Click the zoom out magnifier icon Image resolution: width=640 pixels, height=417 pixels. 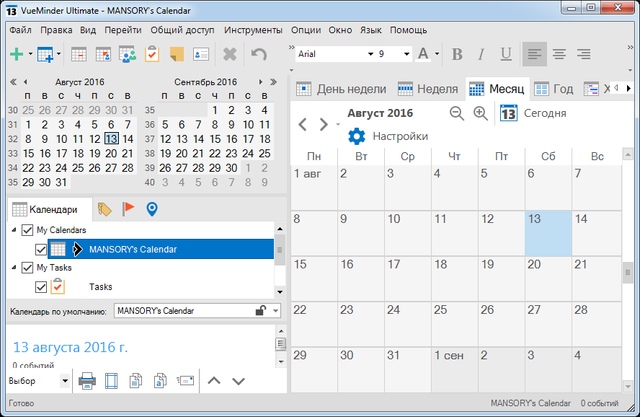tap(457, 113)
